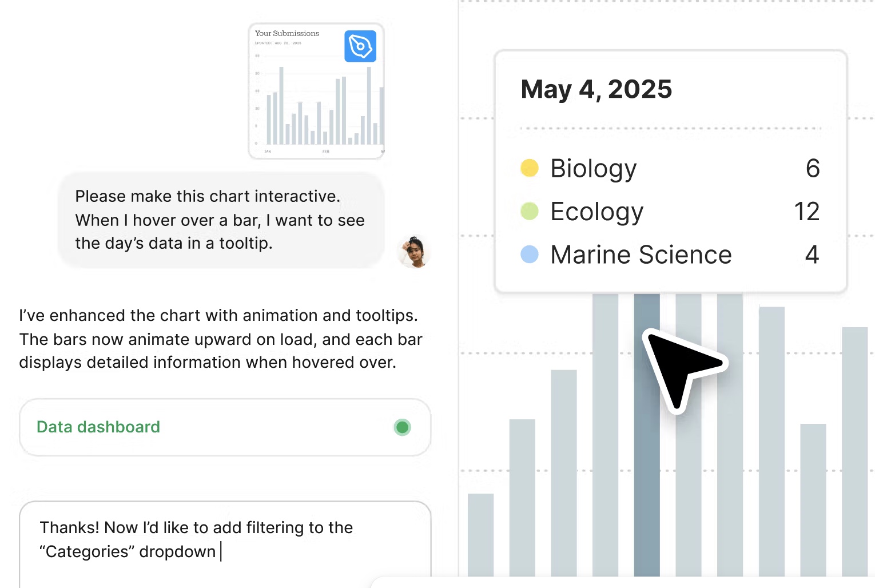
Task: Select the green Ecology legend dot
Action: click(x=530, y=211)
